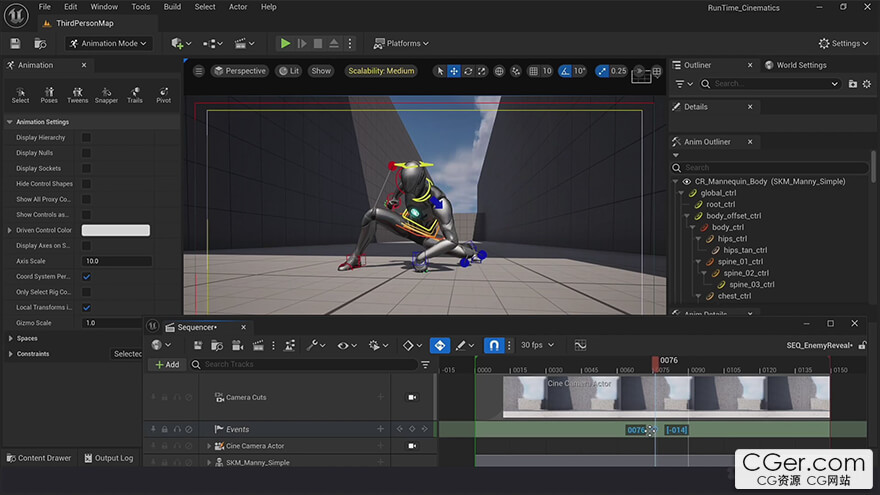Enable the Display Hierarchy checkbox
The image size is (880, 495).
pyautogui.click(x=86, y=138)
